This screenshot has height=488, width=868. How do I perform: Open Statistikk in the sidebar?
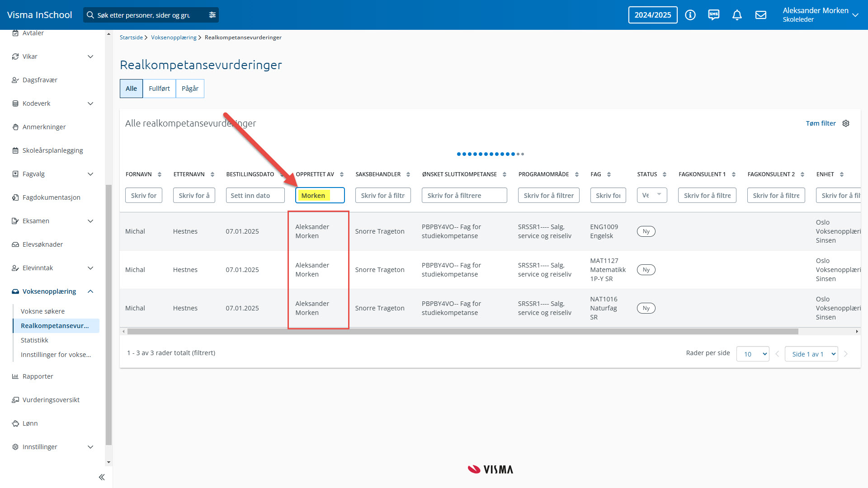34,340
